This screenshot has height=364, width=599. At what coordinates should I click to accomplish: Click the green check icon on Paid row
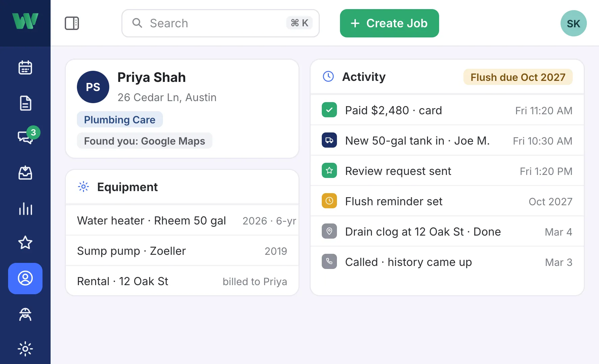[330, 110]
